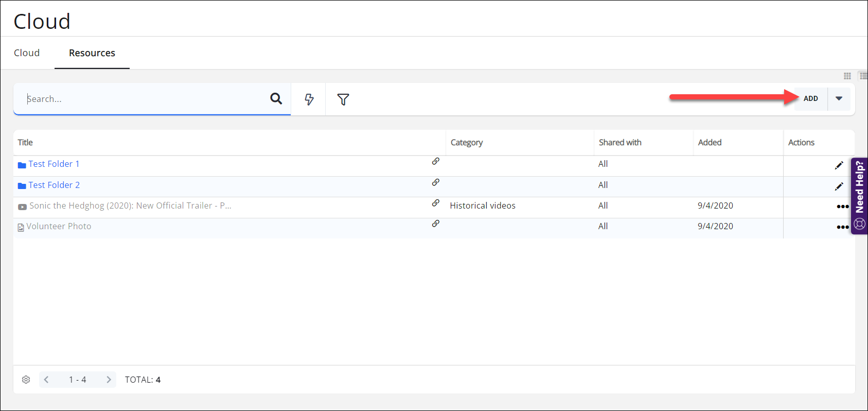Open Sonic the Hedghog trailer resource
This screenshot has width=868, height=411.
(x=130, y=205)
